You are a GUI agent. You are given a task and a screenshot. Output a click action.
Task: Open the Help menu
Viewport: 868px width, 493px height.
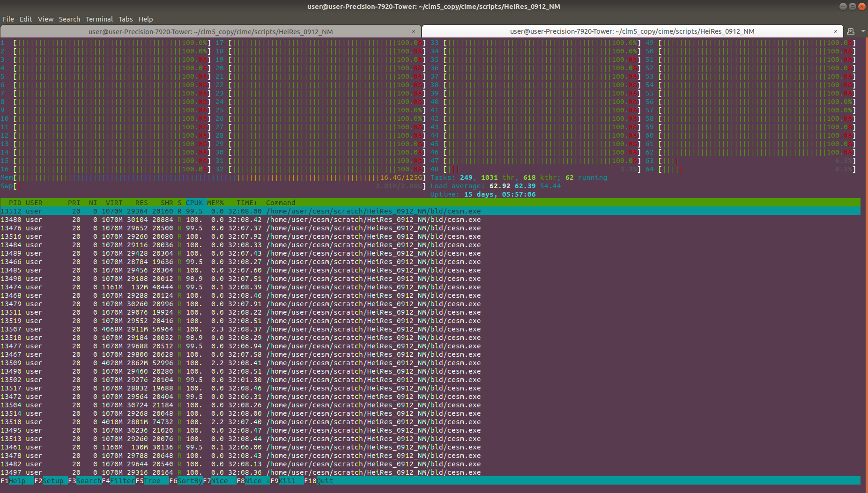[146, 19]
